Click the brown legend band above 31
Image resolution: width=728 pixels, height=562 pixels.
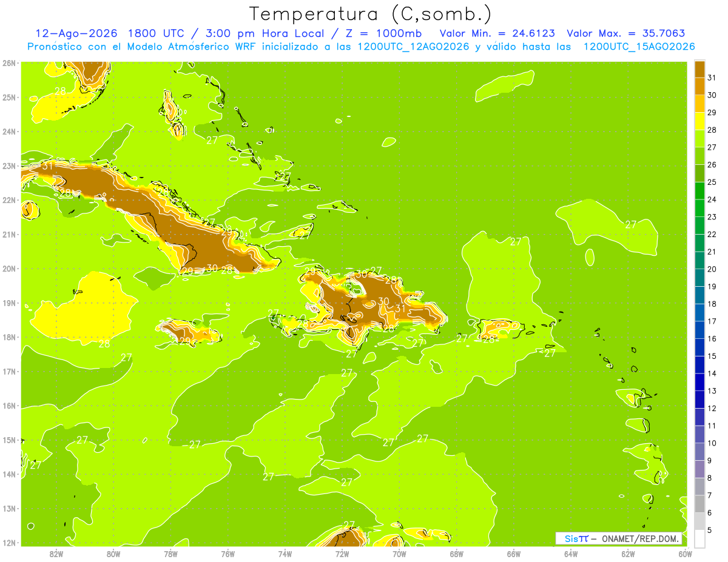coord(699,69)
